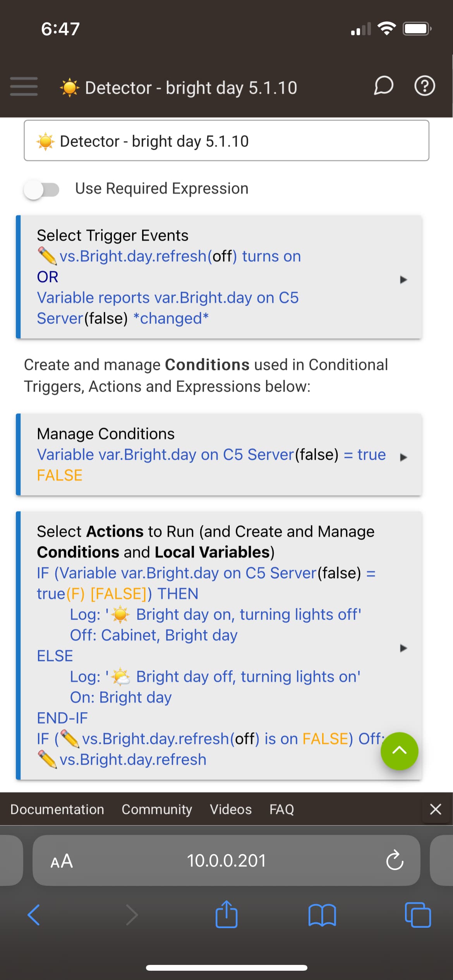Open the AA reader text size options
This screenshot has height=980, width=453.
[62, 861]
